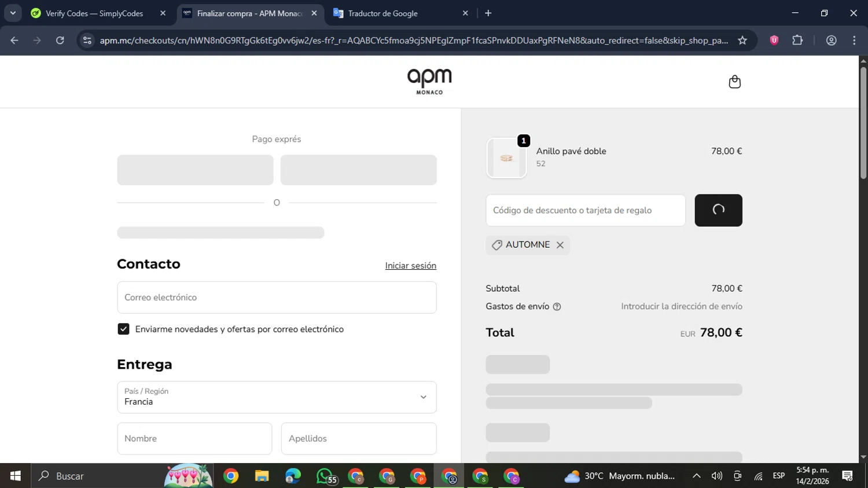Close the Traductor de Google tab

click(x=465, y=13)
